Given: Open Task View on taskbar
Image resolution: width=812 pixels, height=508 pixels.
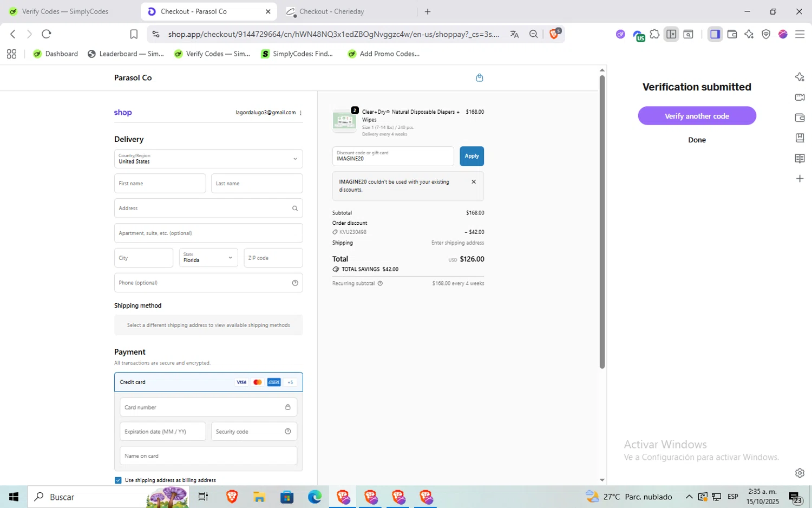Looking at the screenshot, I should tap(204, 497).
